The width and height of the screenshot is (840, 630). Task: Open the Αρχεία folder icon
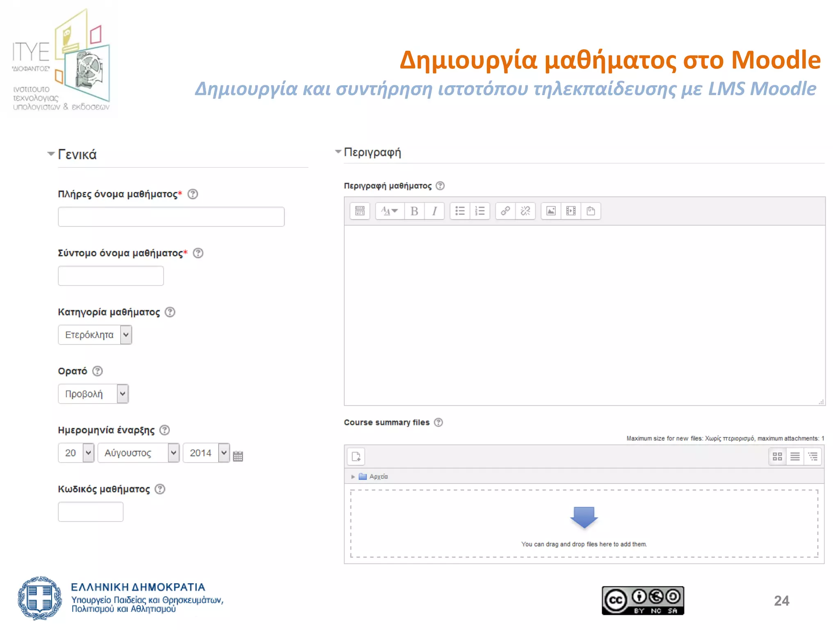363,476
